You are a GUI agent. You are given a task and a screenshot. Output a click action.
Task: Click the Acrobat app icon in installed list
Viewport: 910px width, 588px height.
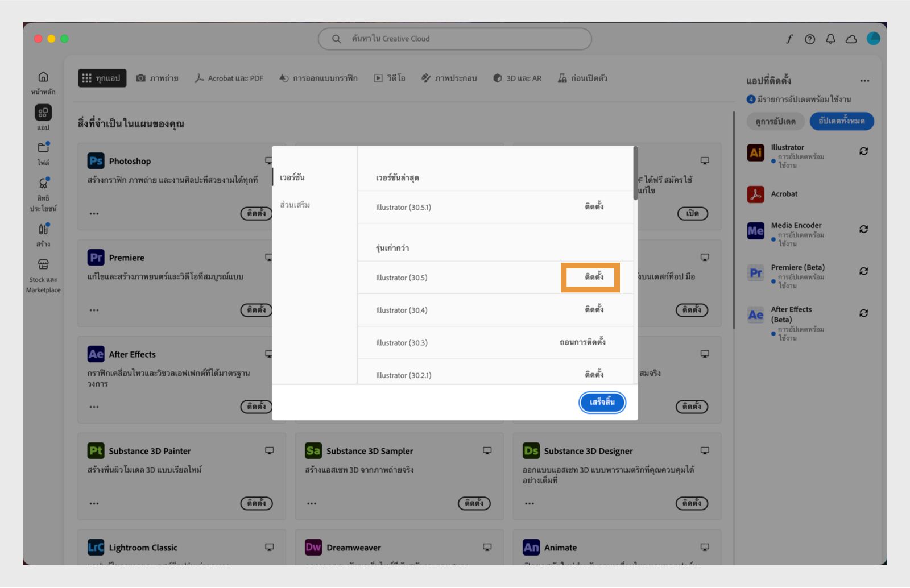pos(755,194)
